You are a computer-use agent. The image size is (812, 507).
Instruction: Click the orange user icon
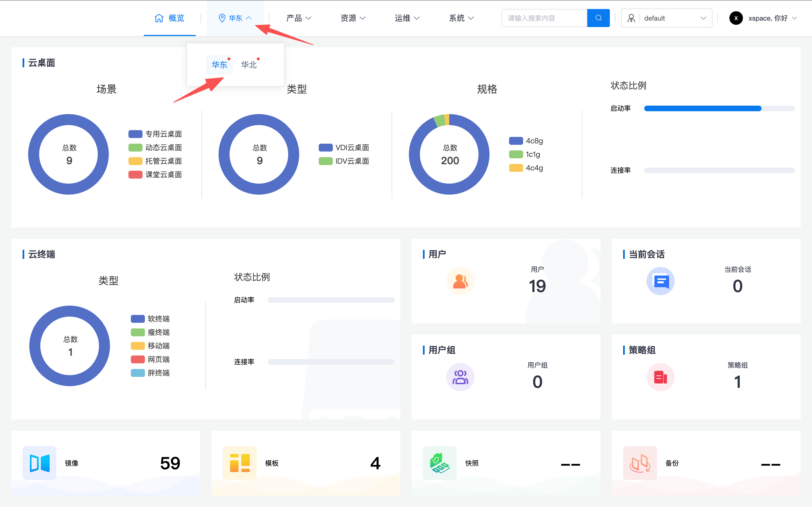click(460, 281)
